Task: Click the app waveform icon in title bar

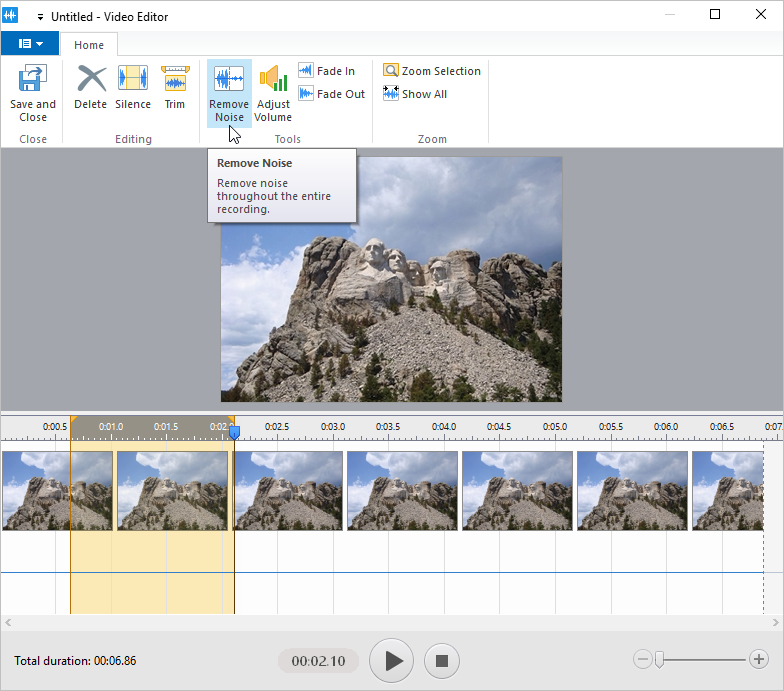Action: coord(10,15)
